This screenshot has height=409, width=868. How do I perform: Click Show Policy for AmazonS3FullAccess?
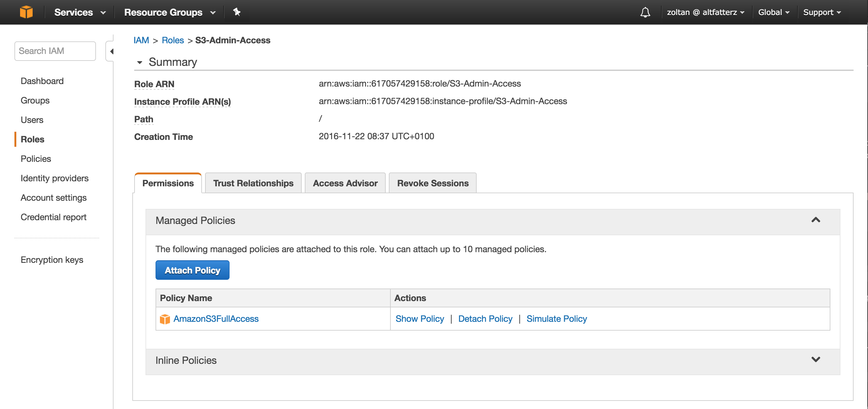pos(419,318)
